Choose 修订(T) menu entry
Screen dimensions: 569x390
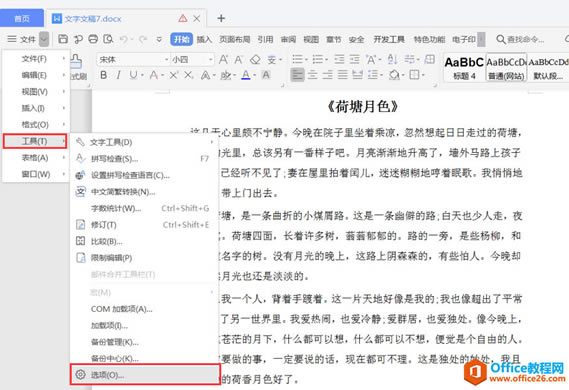(x=144, y=225)
